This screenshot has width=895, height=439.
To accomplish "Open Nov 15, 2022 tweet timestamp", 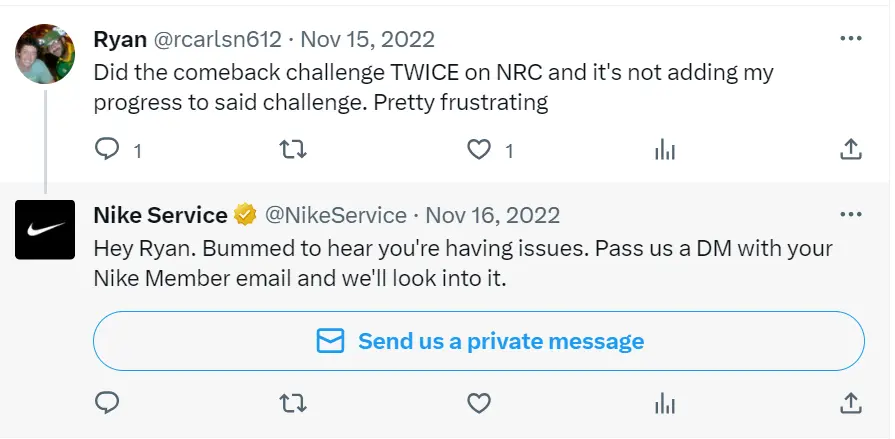I will click(x=367, y=40).
